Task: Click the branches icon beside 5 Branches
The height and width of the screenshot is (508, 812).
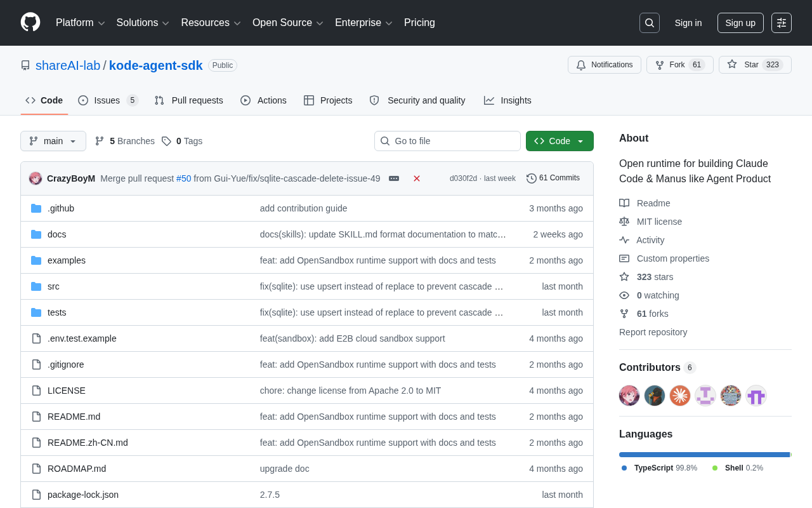Action: tap(100, 141)
